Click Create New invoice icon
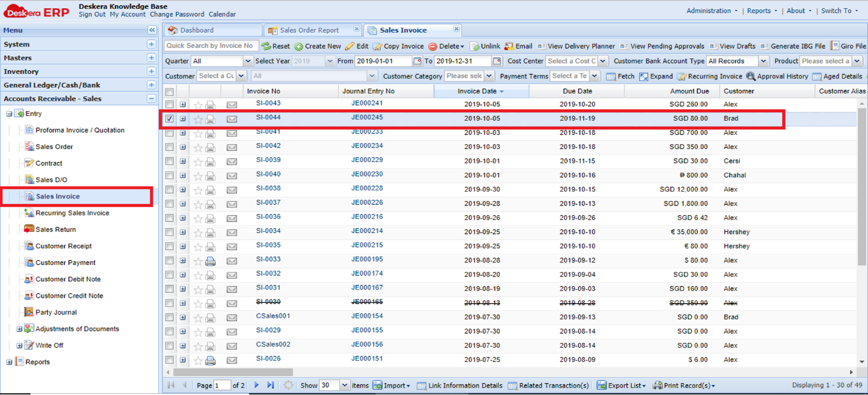 (x=299, y=46)
